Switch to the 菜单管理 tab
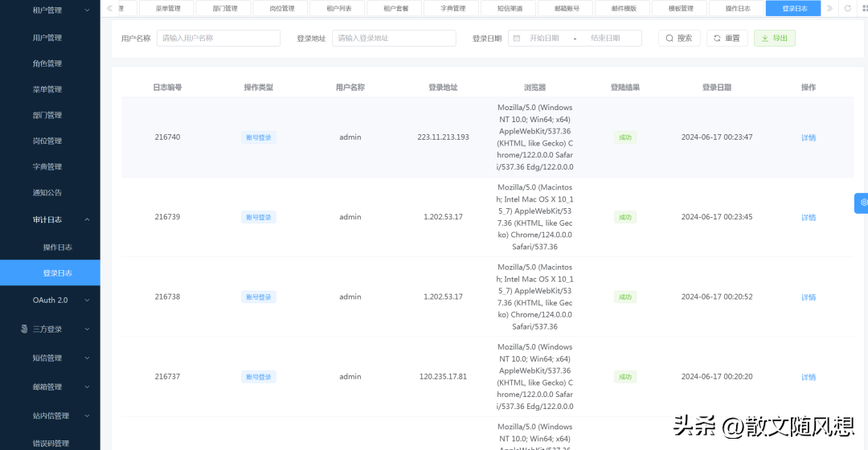The width and height of the screenshot is (868, 450). (168, 8)
